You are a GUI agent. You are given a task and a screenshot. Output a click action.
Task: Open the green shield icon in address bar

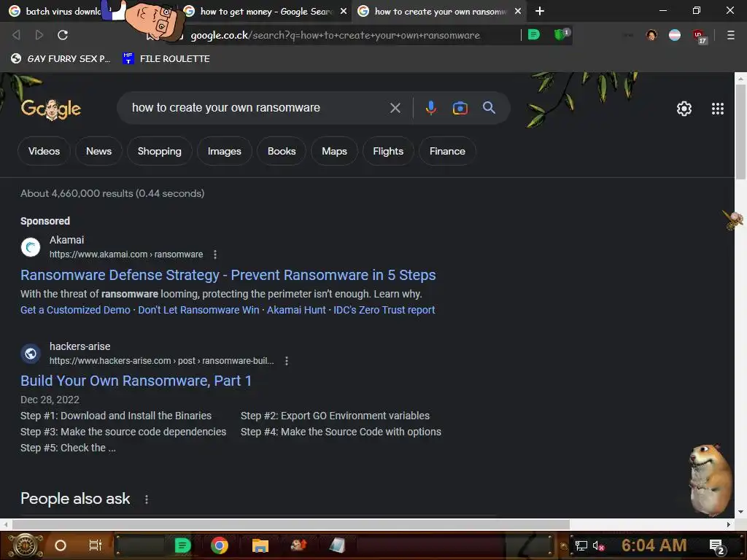click(561, 34)
